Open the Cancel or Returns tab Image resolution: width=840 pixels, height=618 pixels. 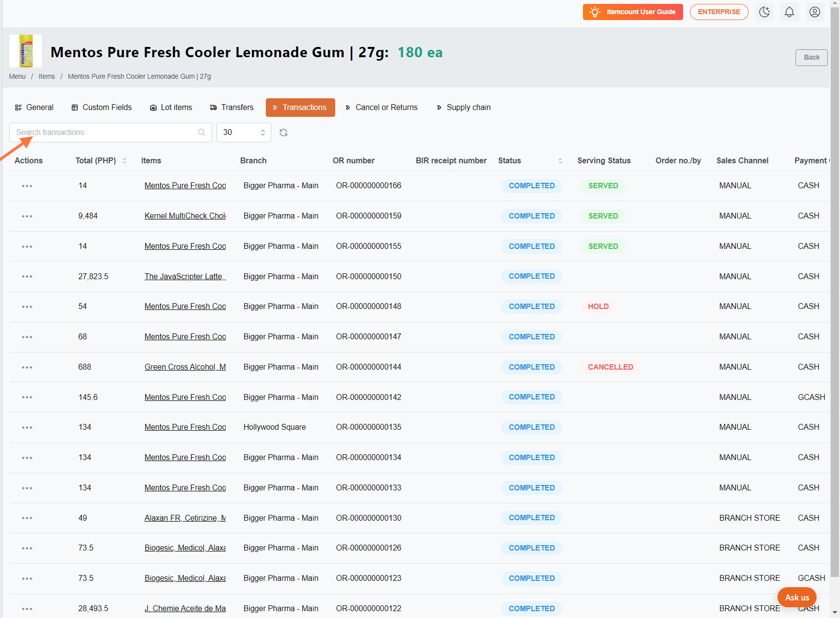[382, 108]
